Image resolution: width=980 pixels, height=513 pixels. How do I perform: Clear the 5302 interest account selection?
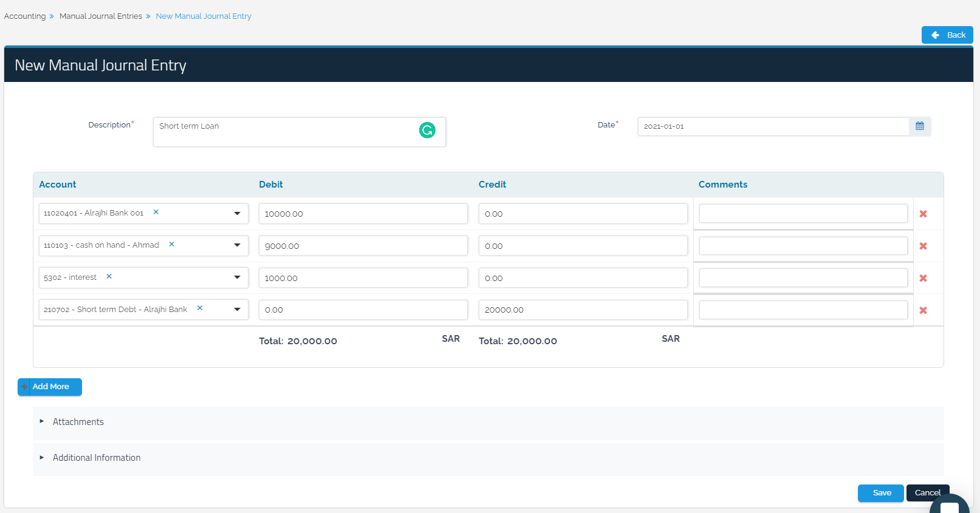[109, 277]
